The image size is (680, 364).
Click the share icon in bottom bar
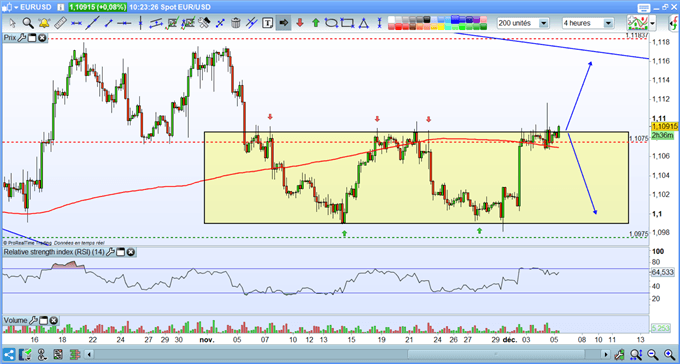(x=9, y=354)
